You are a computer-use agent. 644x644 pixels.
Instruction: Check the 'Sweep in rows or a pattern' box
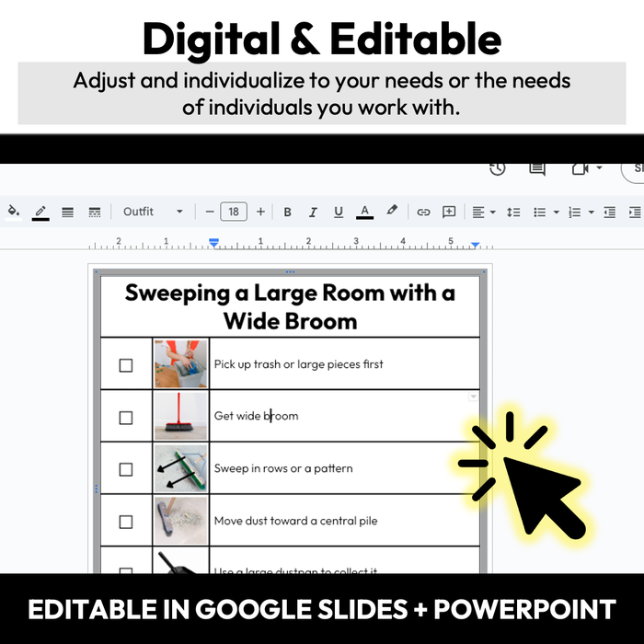126,469
